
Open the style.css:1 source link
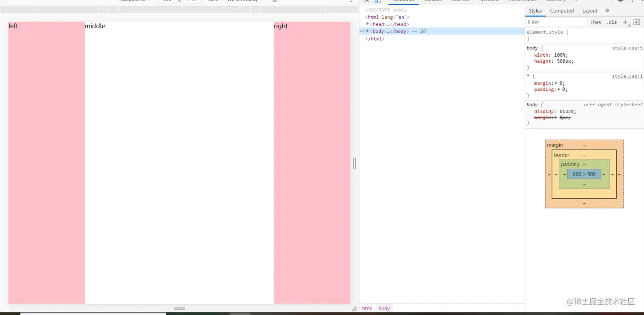coord(627,76)
